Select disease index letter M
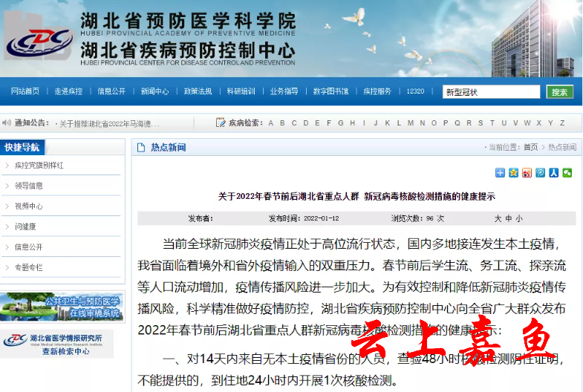The height and width of the screenshot is (392, 583). click(411, 123)
